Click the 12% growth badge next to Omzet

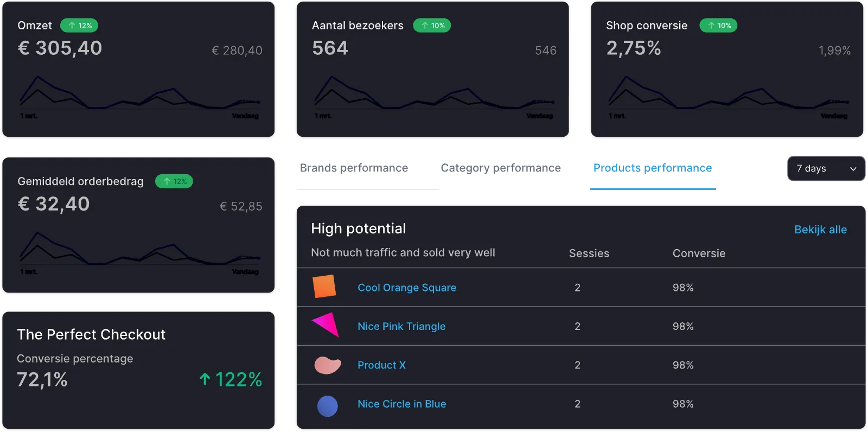[x=79, y=26]
